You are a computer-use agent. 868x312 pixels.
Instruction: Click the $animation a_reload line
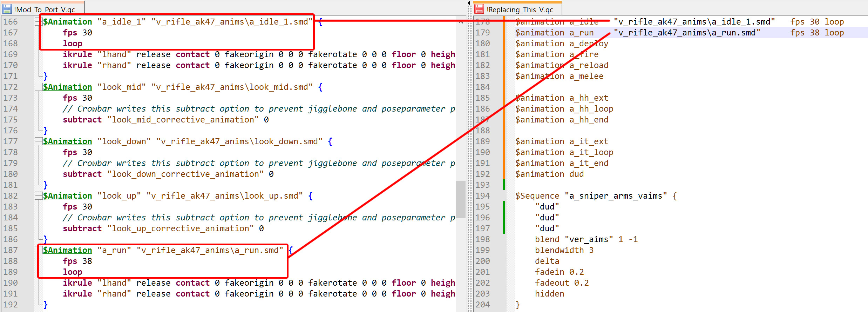[x=562, y=65]
